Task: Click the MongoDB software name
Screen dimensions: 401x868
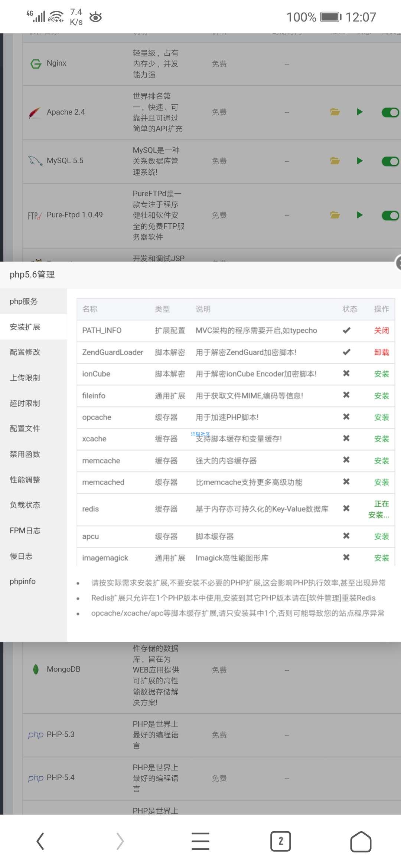Action: (63, 669)
